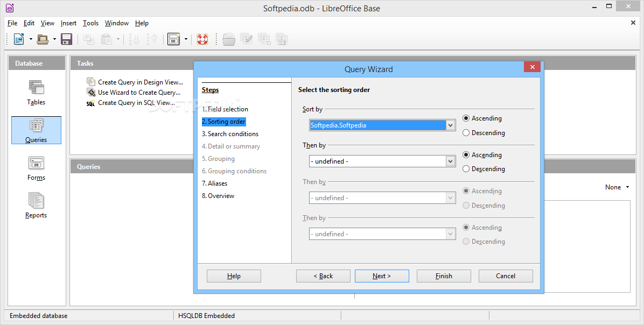This screenshot has width=644, height=325.
Task: Open first Then by undefined dropdown
Action: pyautogui.click(x=451, y=161)
